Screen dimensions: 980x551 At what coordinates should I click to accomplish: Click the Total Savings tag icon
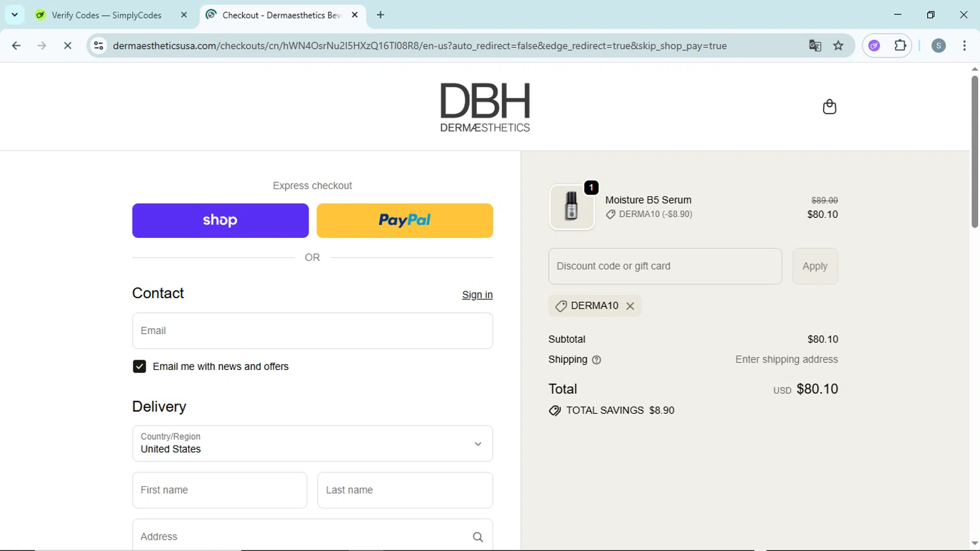pos(555,410)
